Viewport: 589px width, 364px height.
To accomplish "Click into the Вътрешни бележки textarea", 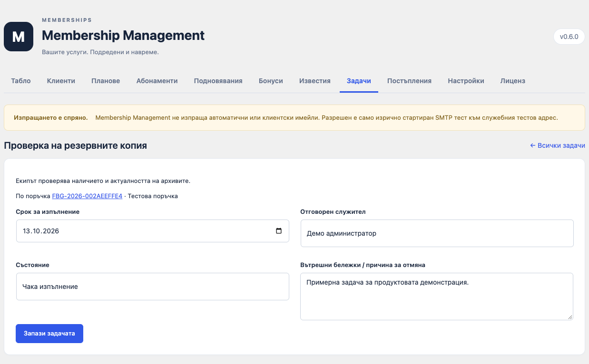I will pyautogui.click(x=437, y=296).
